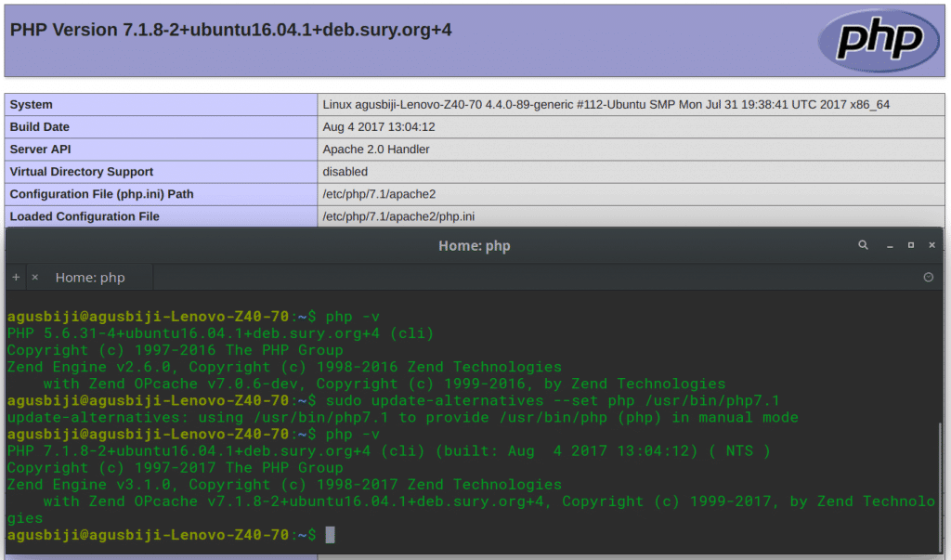The image size is (951, 560).
Task: Click the terminal title bar reading Home: php
Action: tap(474, 245)
